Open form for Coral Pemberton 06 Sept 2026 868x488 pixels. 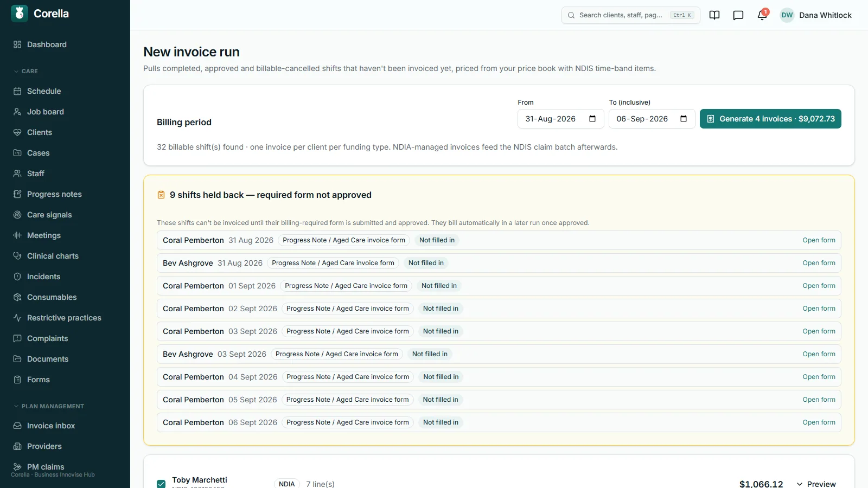point(819,422)
